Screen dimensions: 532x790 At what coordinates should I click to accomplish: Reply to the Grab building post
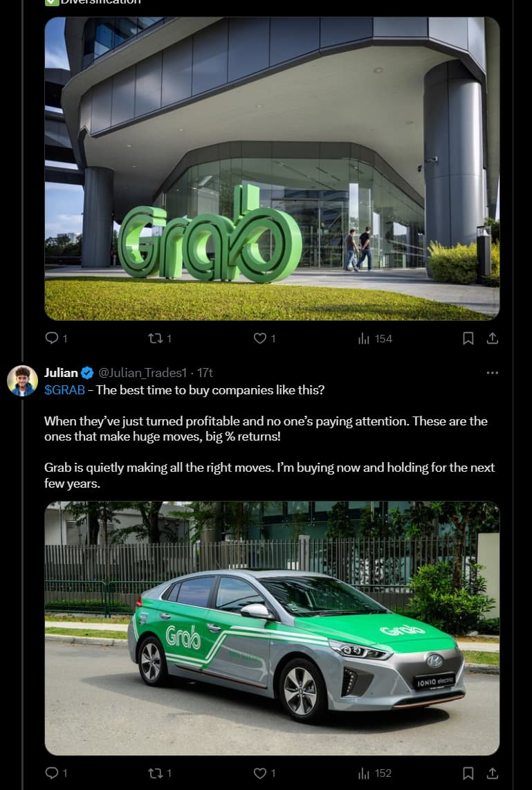pyautogui.click(x=52, y=338)
